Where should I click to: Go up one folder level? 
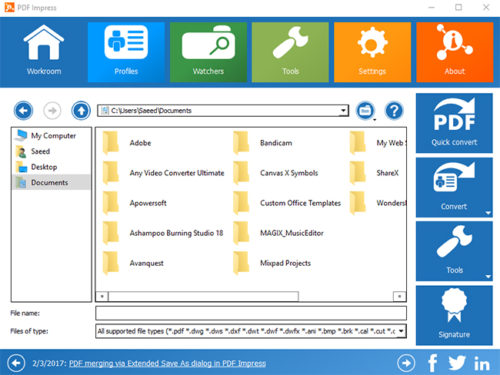(81, 110)
